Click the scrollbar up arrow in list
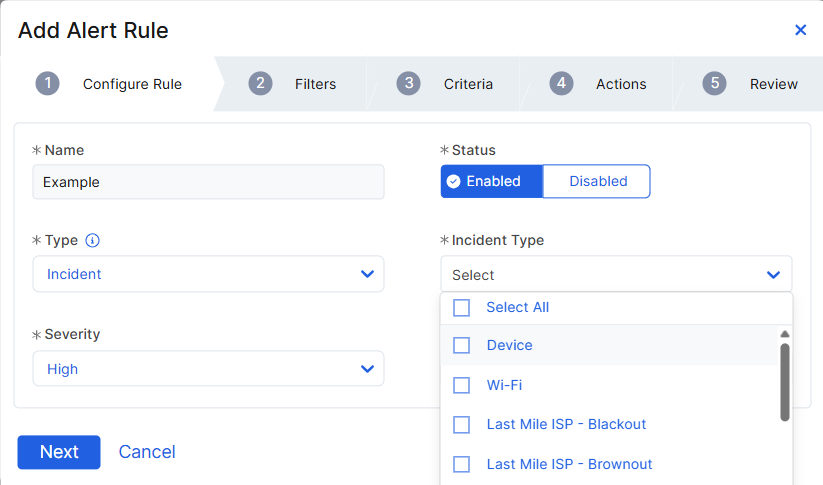 (785, 334)
